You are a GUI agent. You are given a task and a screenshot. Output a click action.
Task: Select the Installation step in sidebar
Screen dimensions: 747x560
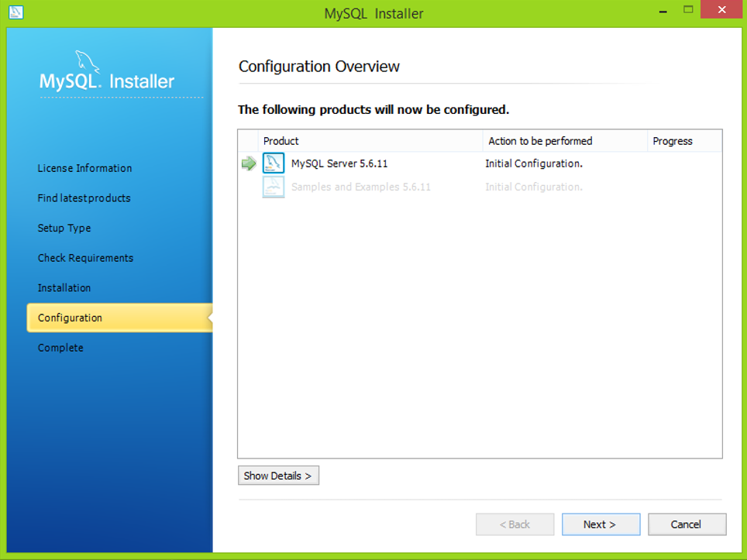coord(64,288)
